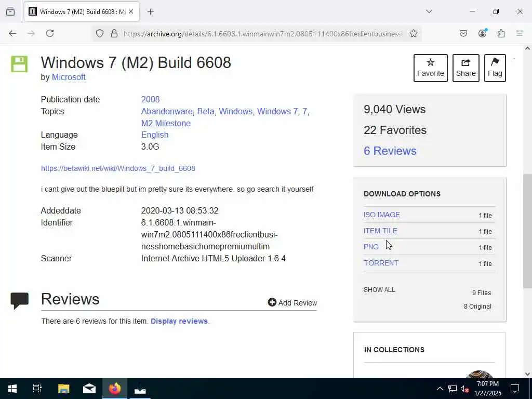
Task: Open the English language link
Action: (155, 135)
